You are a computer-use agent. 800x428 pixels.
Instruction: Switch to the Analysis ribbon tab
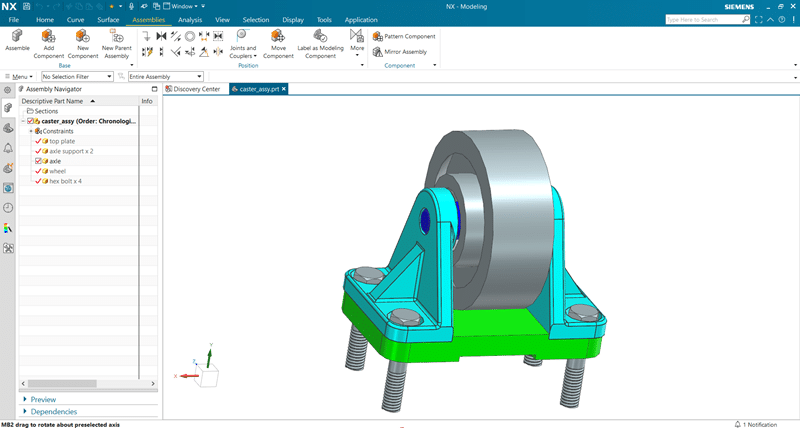tap(190, 19)
